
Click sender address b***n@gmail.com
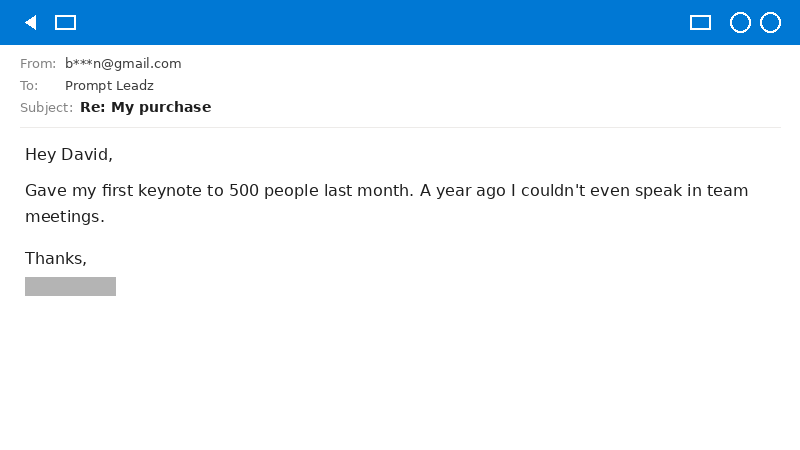(x=123, y=64)
